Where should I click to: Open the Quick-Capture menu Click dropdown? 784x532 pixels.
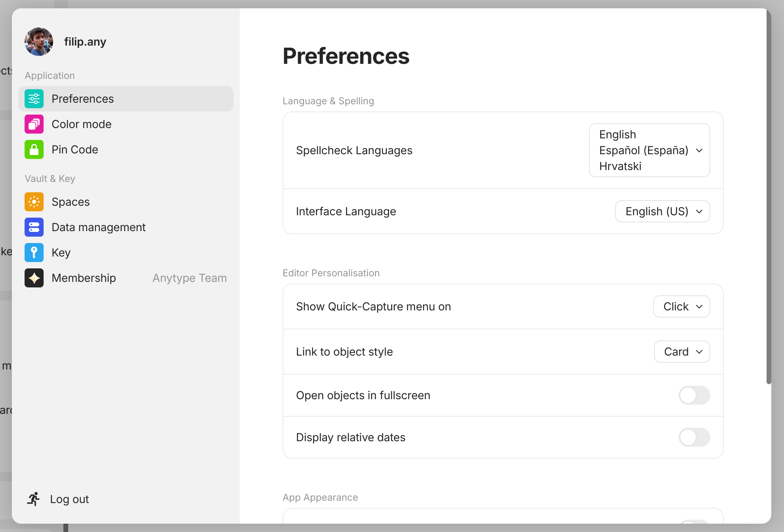pos(681,306)
